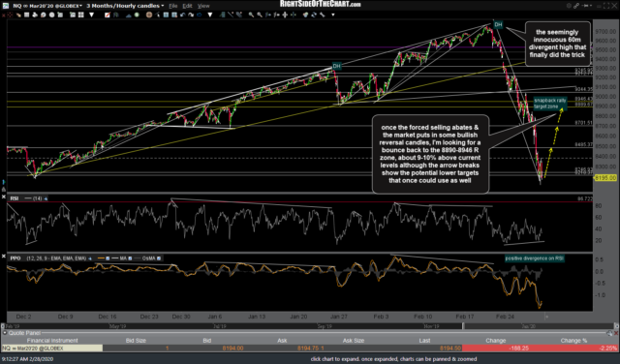Screen dimensions: 620x364
Task: Click the print chart icon in toolbar
Action: [35, 15]
